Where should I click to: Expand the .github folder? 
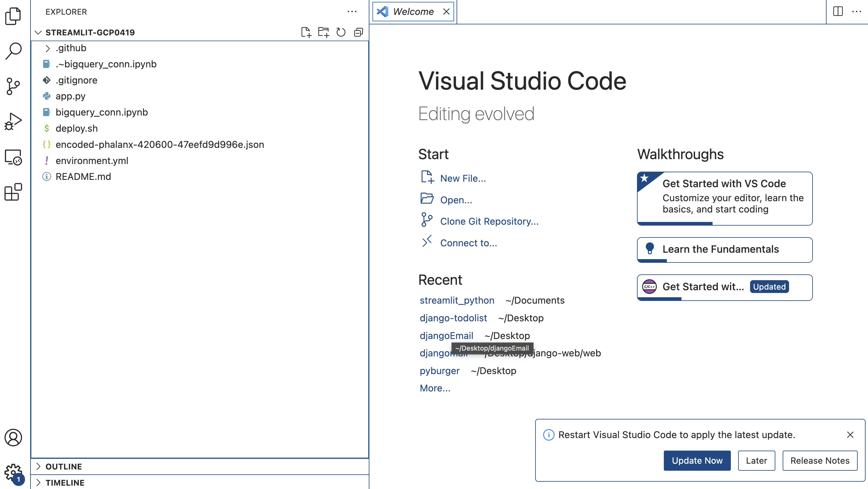(x=200, y=48)
